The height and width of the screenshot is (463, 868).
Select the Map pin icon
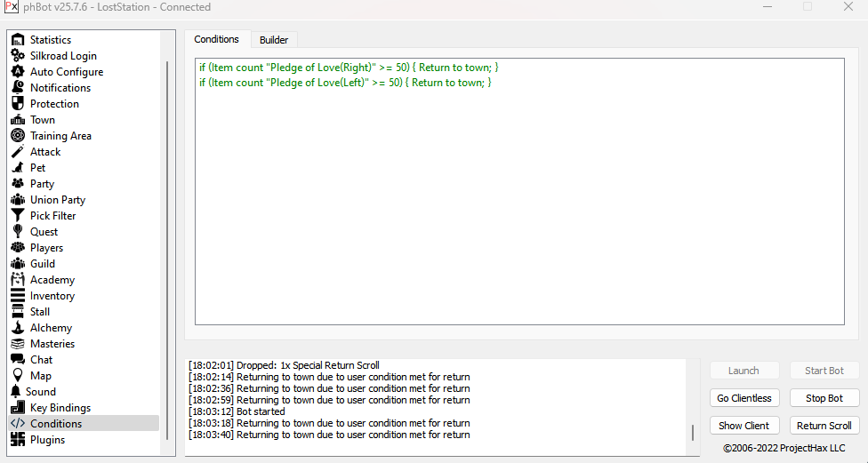click(17, 376)
